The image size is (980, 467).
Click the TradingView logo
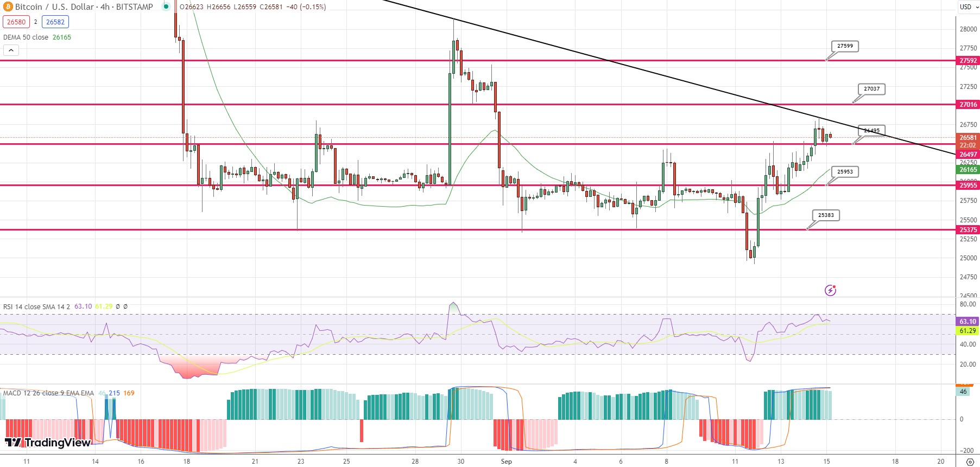(48, 443)
